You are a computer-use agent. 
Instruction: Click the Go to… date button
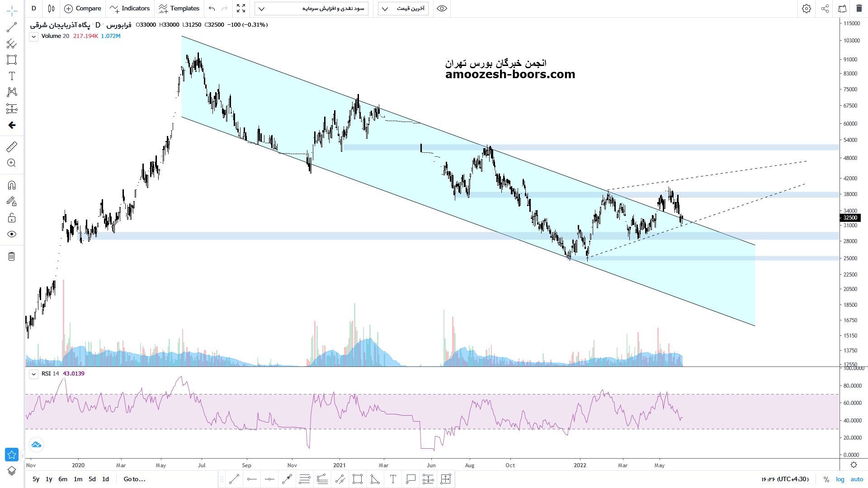pyautogui.click(x=134, y=479)
